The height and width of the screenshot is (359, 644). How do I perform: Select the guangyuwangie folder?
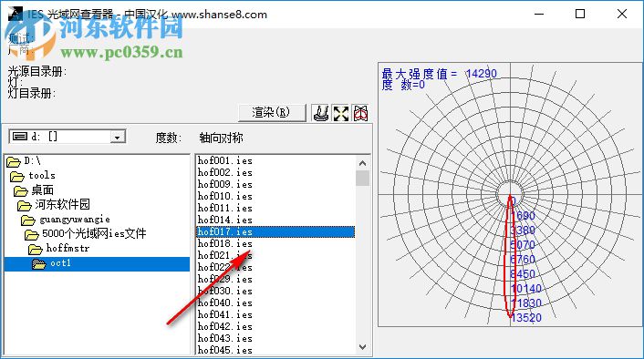click(66, 220)
